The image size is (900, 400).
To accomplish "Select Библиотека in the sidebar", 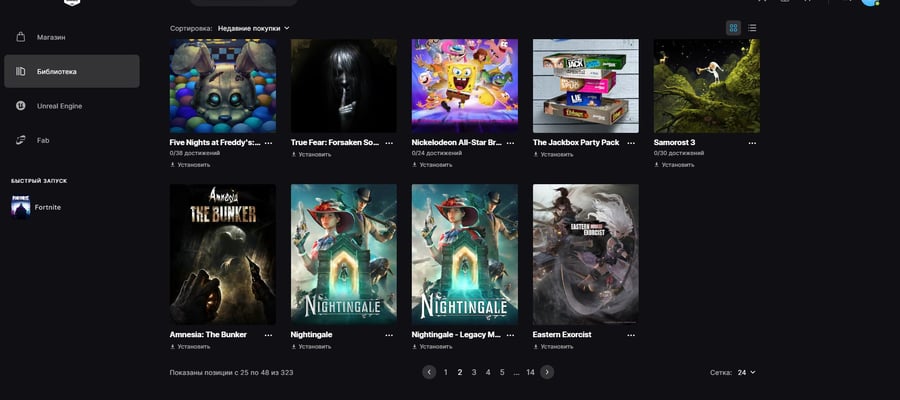I will (72, 71).
